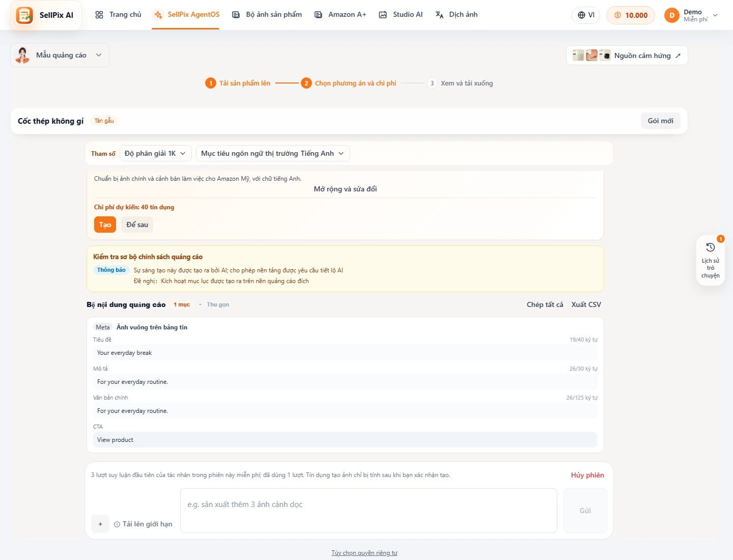733x560 pixels.
Task: Click the orange Tạo button
Action: (105, 225)
